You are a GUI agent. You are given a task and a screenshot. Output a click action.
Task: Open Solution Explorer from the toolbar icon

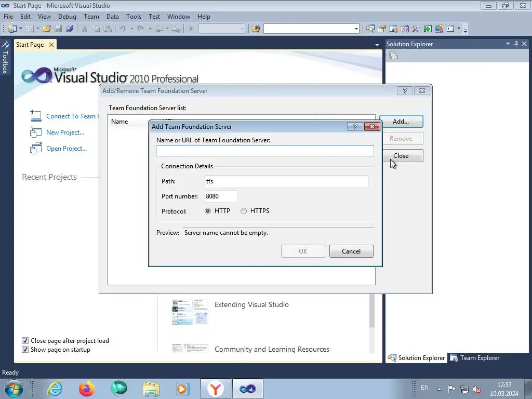pyautogui.click(x=370, y=29)
